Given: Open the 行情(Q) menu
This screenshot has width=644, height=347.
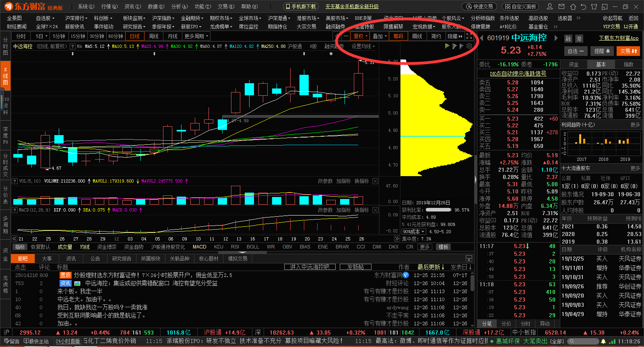Looking at the screenshot, I should [x=109, y=6].
